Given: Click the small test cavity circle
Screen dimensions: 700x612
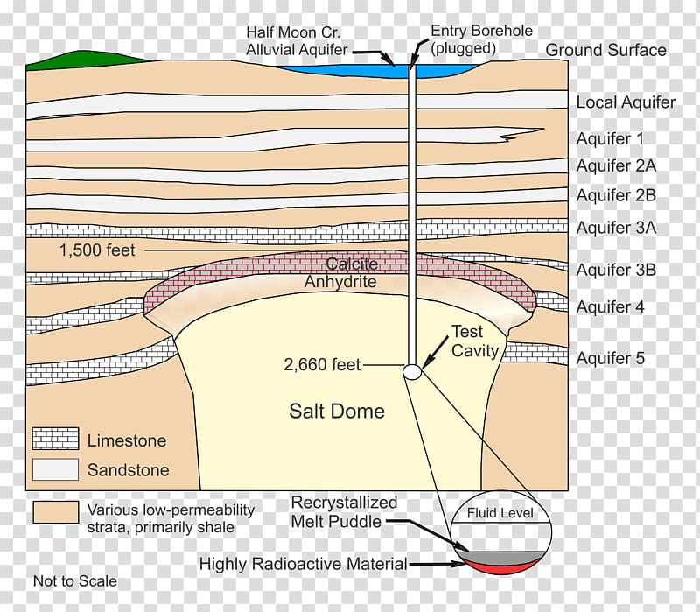Looking at the screenshot, I should click(412, 372).
